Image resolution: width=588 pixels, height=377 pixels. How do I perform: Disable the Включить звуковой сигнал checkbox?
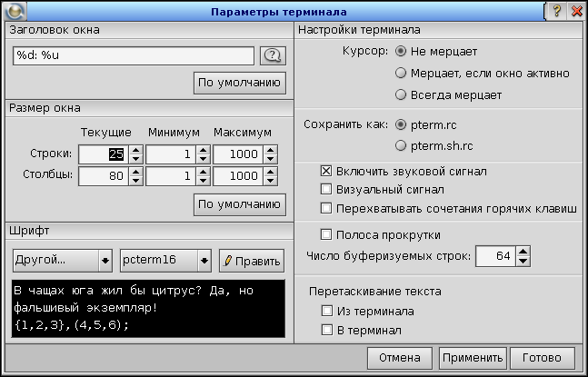pyautogui.click(x=326, y=171)
